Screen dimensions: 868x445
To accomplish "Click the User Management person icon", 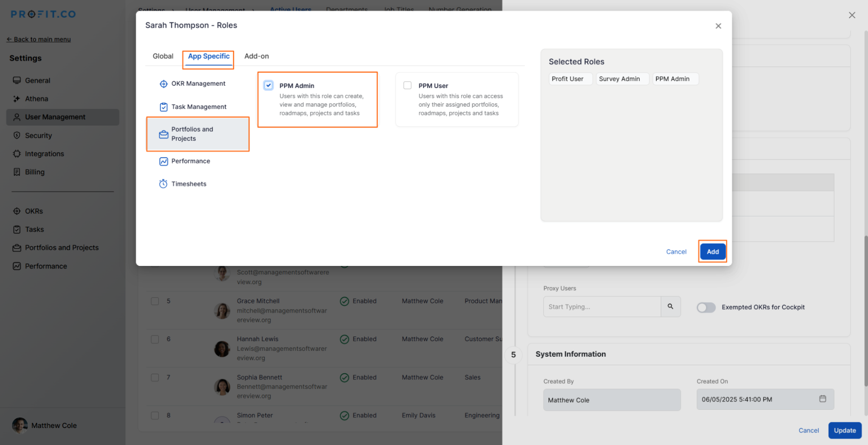I will tap(17, 117).
